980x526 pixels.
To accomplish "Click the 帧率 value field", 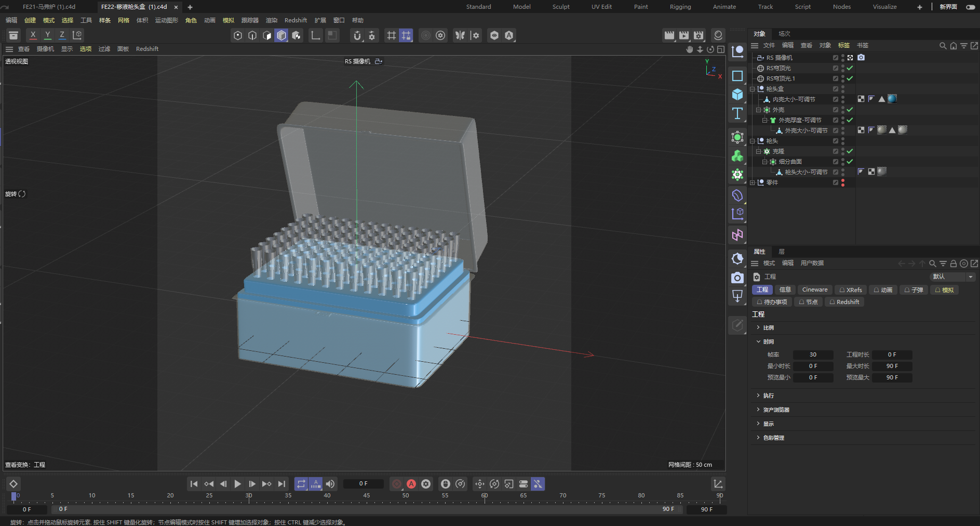I will pyautogui.click(x=813, y=354).
